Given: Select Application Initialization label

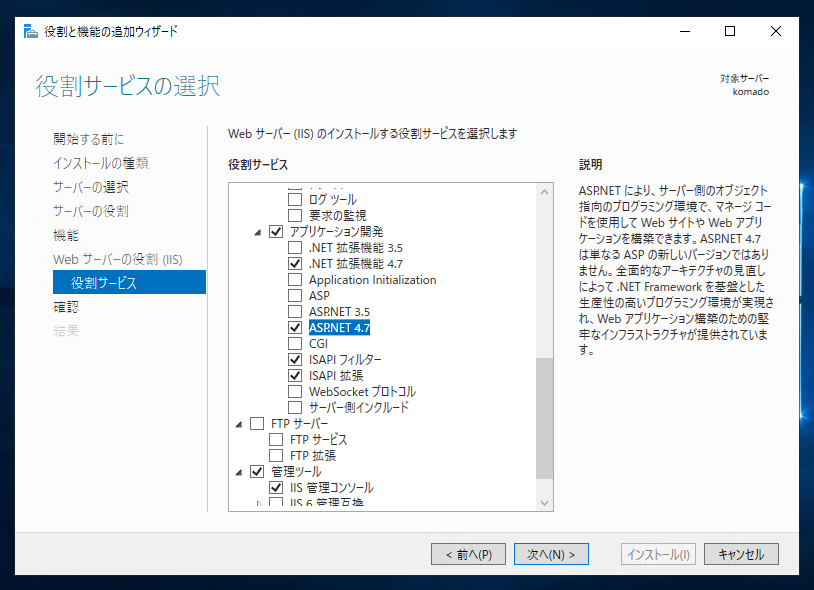Looking at the screenshot, I should click(373, 280).
